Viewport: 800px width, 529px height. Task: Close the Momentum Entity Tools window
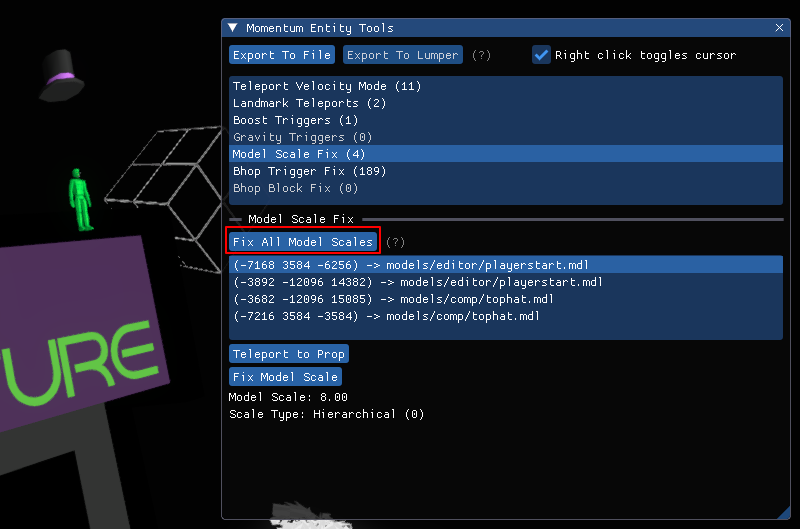[x=779, y=28]
